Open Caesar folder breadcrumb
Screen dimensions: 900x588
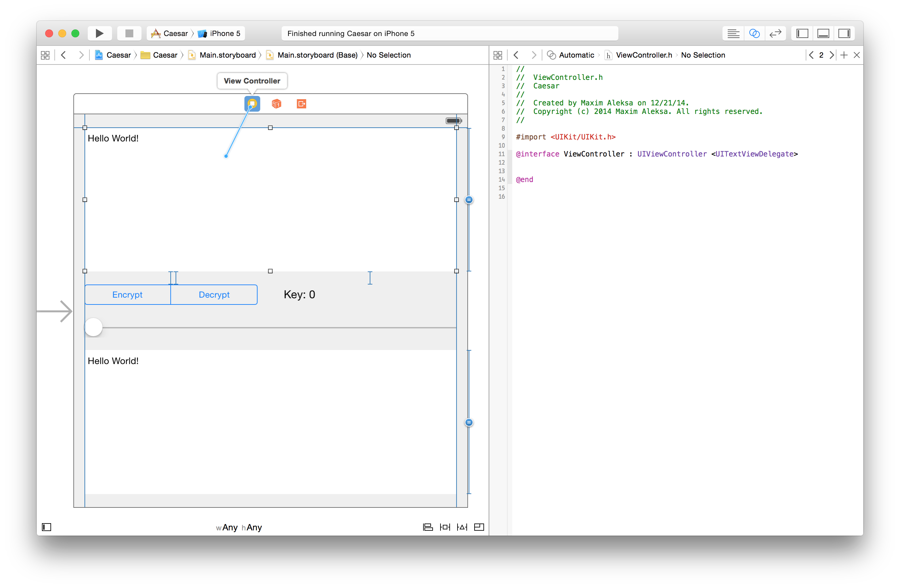pyautogui.click(x=159, y=55)
